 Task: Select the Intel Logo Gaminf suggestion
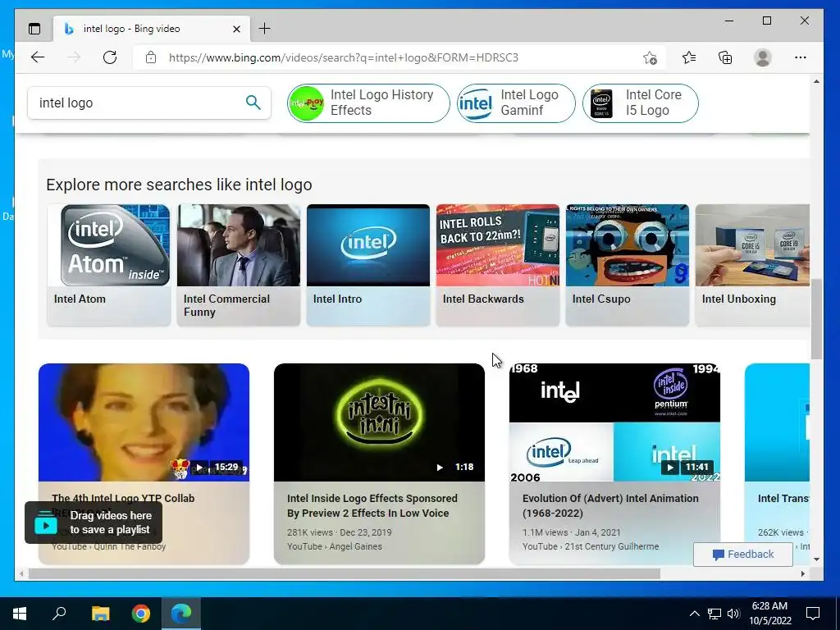[x=516, y=103]
